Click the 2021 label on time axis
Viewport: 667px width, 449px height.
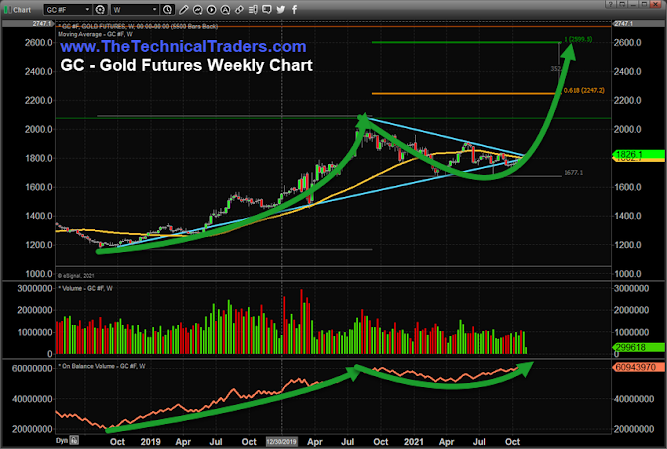413,442
